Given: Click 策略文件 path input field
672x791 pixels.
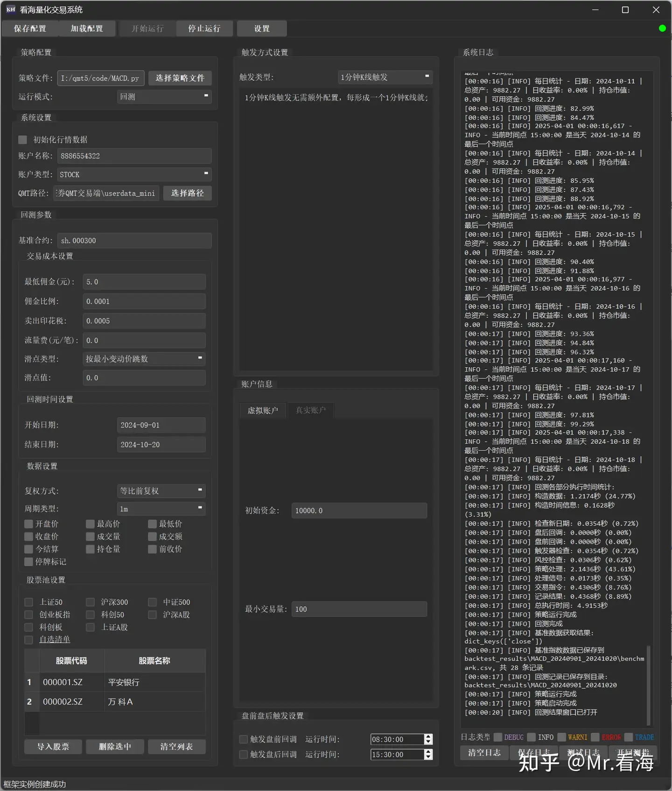Looking at the screenshot, I should point(101,78).
